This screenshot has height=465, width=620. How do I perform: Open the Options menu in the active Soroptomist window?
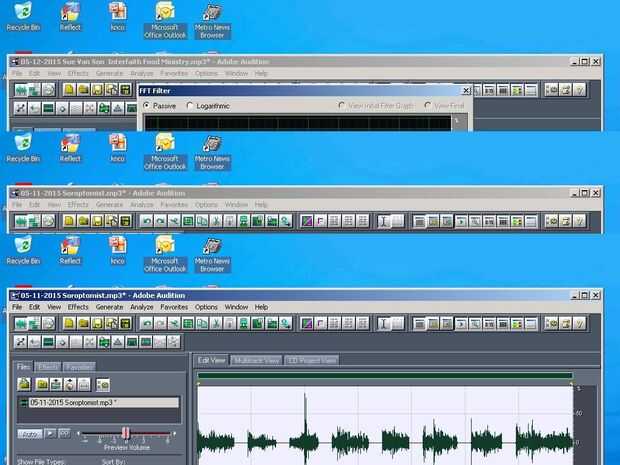coord(206,307)
